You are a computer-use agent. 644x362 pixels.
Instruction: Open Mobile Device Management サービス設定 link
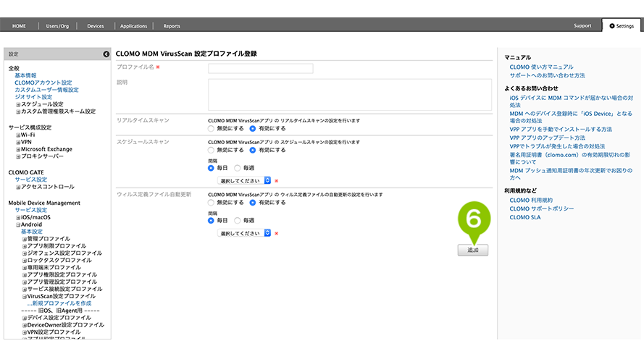click(31, 210)
